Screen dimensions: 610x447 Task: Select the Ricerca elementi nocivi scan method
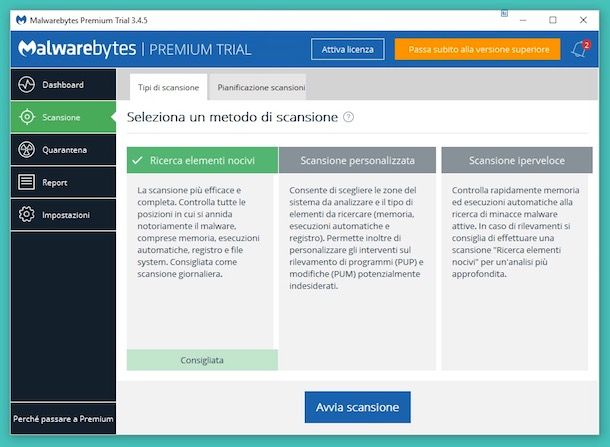(x=202, y=160)
